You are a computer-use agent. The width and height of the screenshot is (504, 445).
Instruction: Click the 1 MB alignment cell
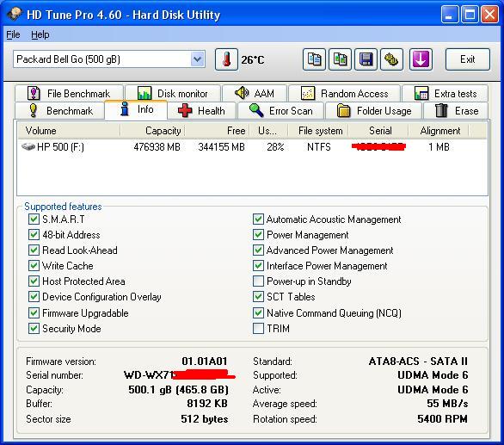point(439,147)
